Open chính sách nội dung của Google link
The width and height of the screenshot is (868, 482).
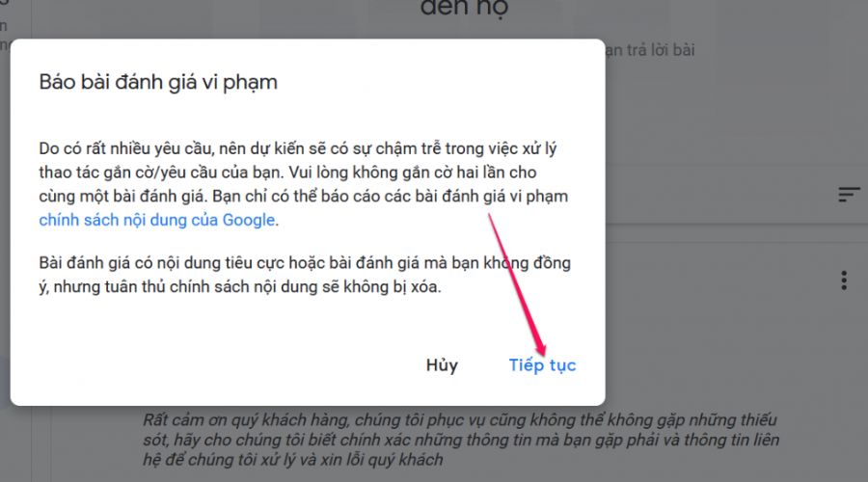point(156,220)
